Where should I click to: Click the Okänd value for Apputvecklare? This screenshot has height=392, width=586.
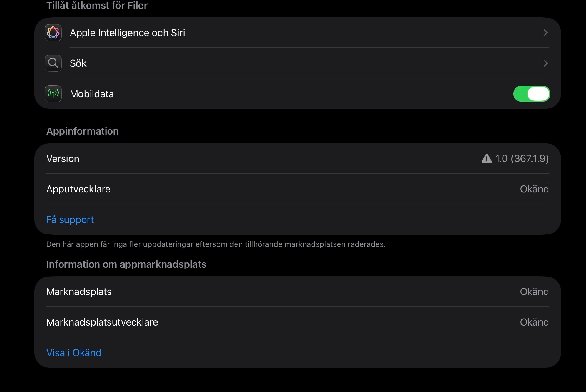[534, 189]
